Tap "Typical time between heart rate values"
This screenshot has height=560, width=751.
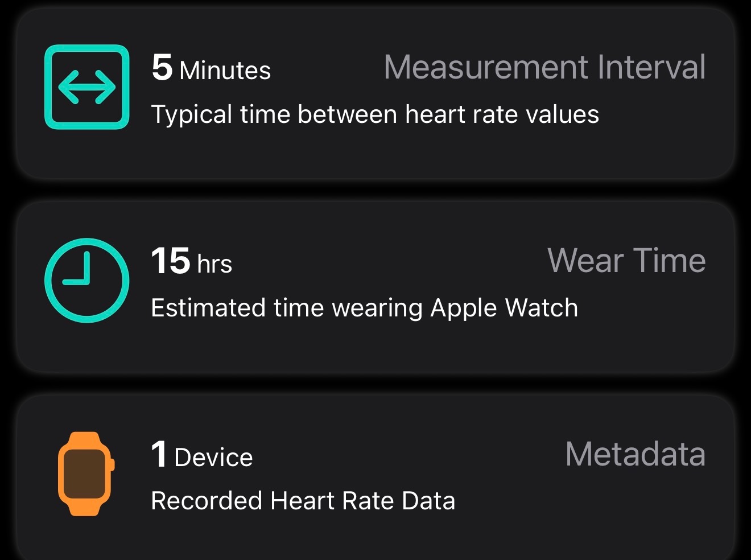[375, 114]
